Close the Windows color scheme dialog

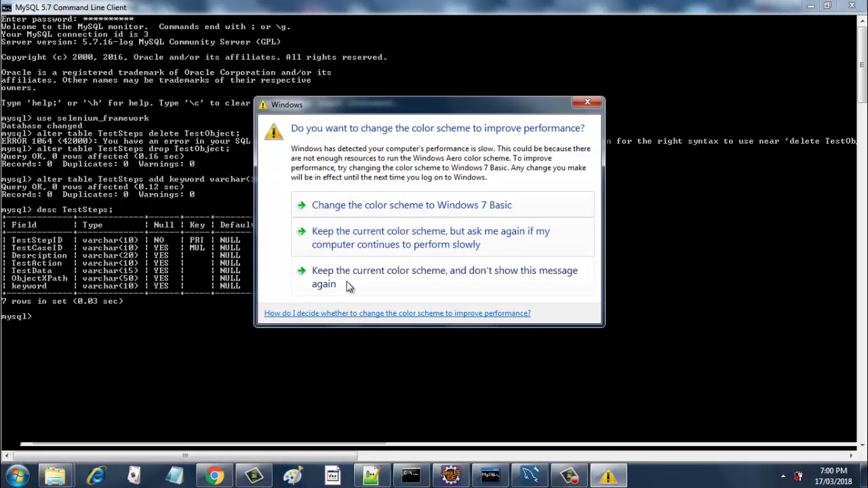[587, 102]
